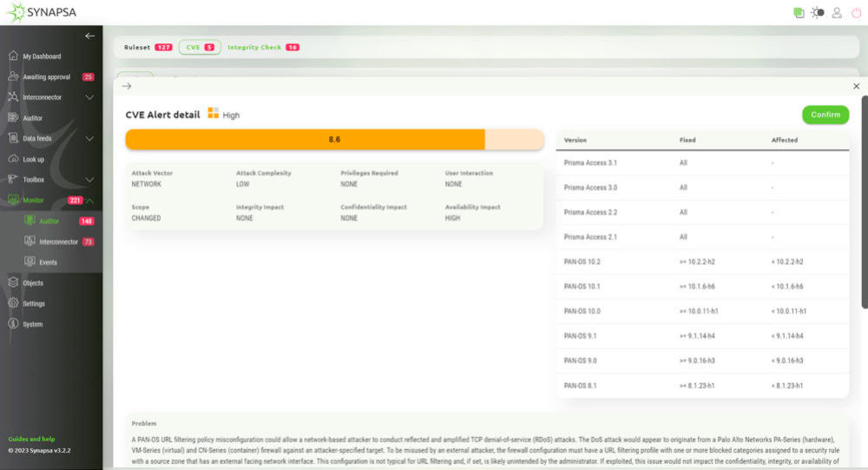Screen dimensions: 868x470
Task: Close the CVE Alert detail panel
Action: (857, 86)
